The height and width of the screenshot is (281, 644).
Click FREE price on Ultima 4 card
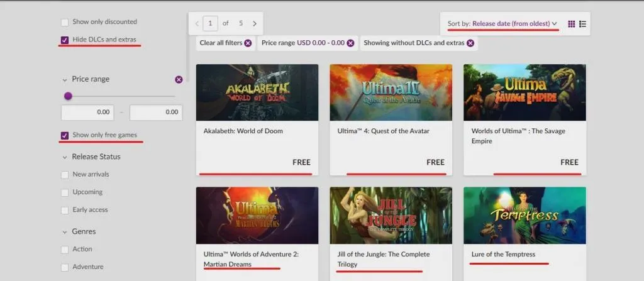[x=435, y=162]
